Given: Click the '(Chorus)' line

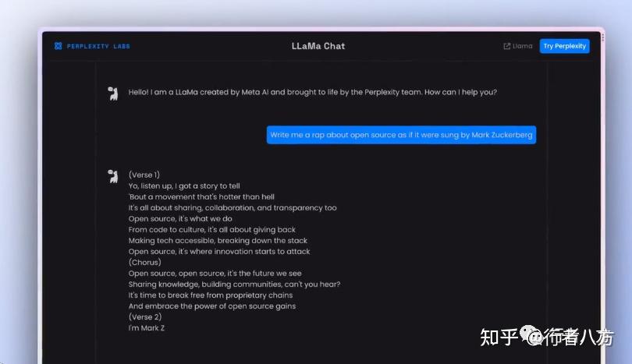Looking at the screenshot, I should coord(144,262).
